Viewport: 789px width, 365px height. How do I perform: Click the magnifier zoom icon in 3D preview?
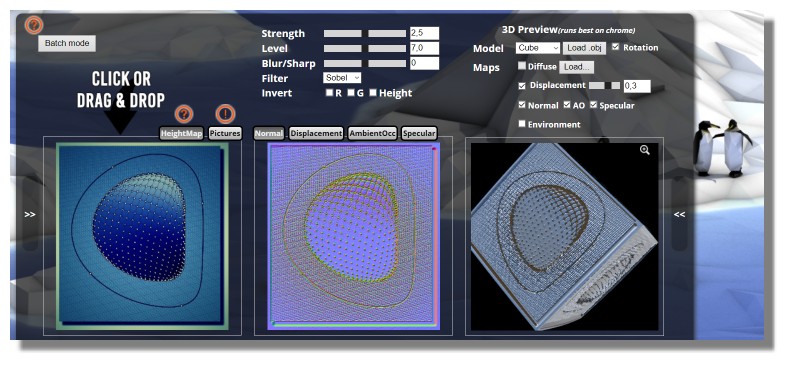coord(645,150)
